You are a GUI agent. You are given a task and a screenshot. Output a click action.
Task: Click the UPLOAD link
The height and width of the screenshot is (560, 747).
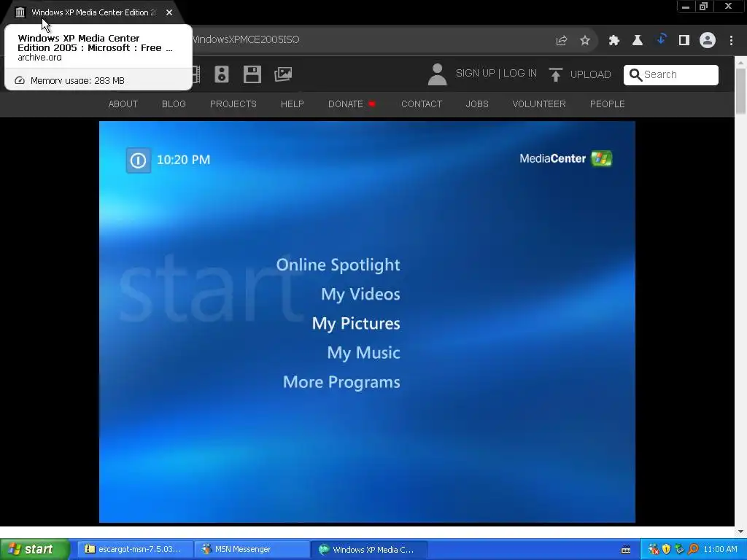(x=590, y=75)
